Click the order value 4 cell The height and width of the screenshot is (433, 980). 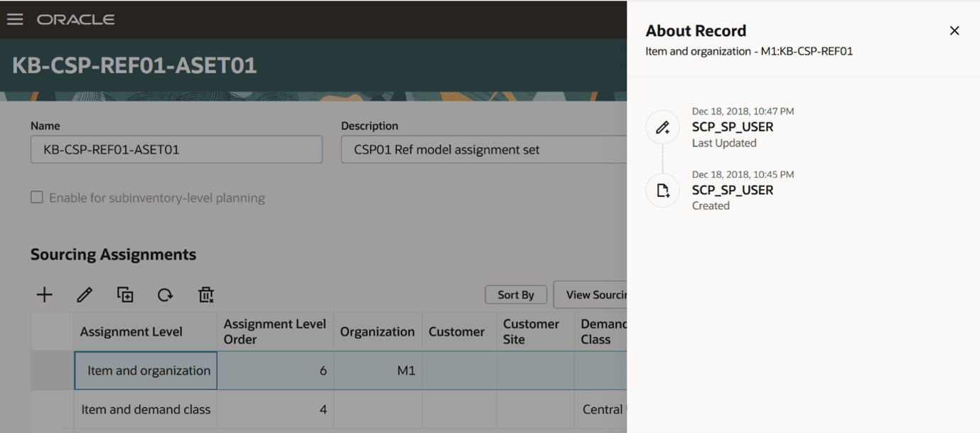tap(275, 410)
